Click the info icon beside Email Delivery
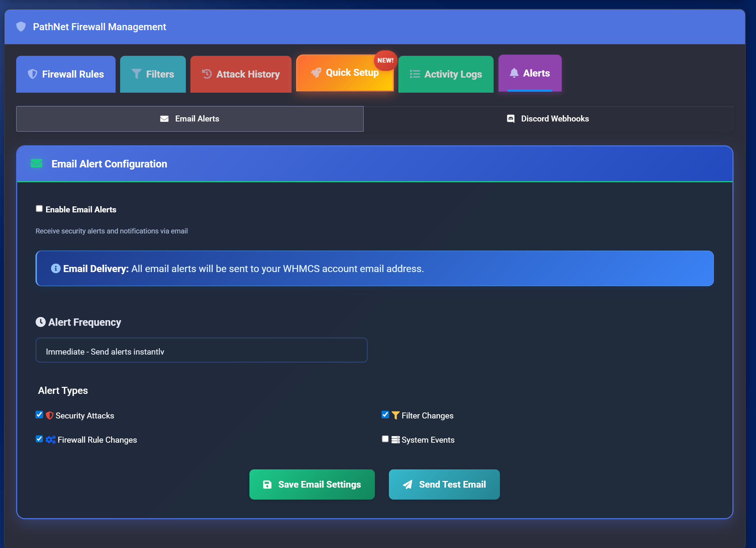This screenshot has height=548, width=756. [56, 269]
